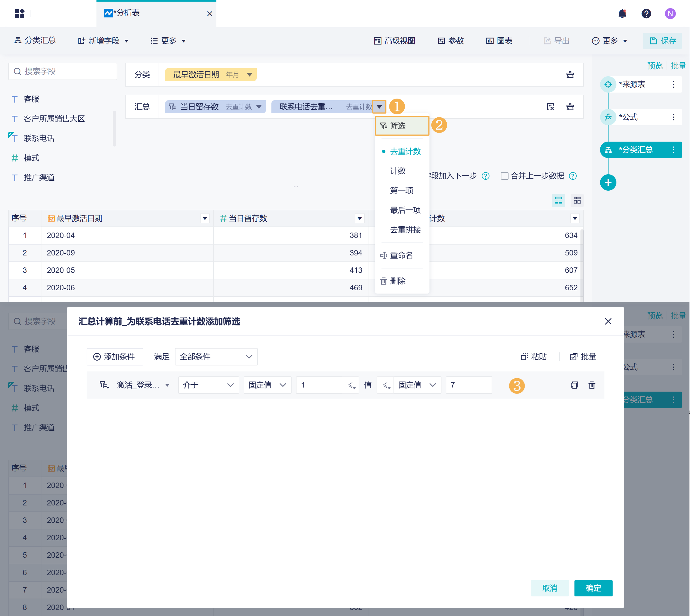Click the clear basket icon in 分类 row

(570, 74)
